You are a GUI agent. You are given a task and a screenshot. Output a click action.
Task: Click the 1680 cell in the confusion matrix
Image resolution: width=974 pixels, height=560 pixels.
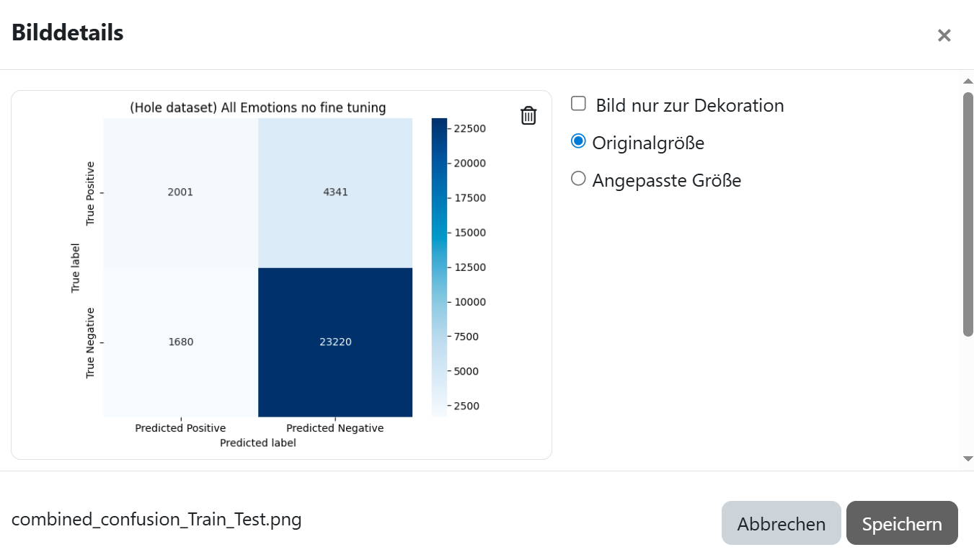[x=180, y=342]
